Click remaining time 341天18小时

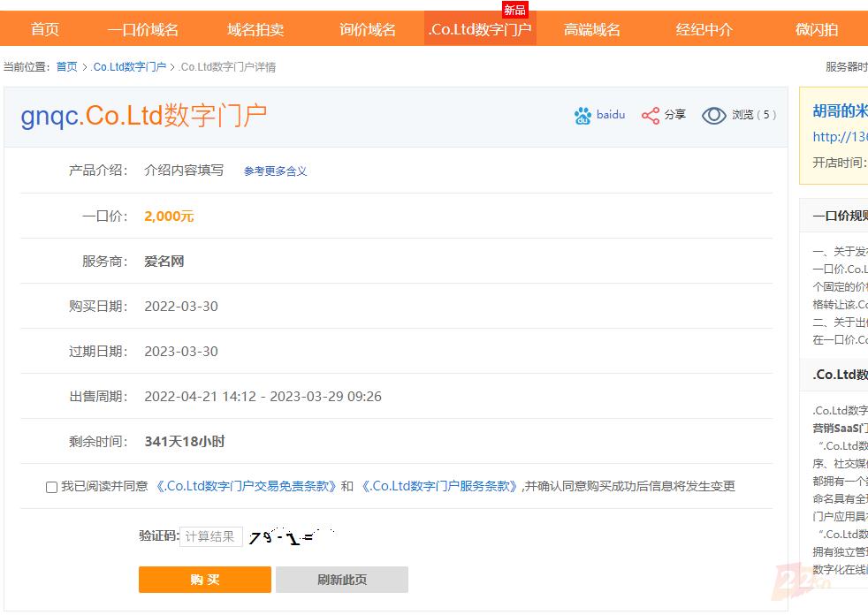point(185,442)
